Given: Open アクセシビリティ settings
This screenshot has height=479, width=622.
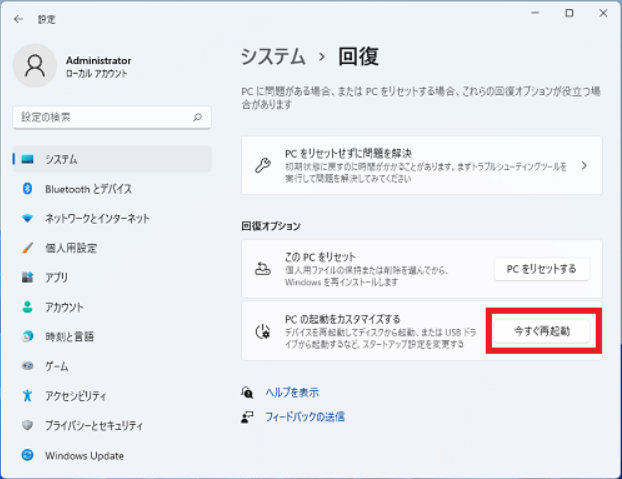Looking at the screenshot, I should tap(78, 396).
